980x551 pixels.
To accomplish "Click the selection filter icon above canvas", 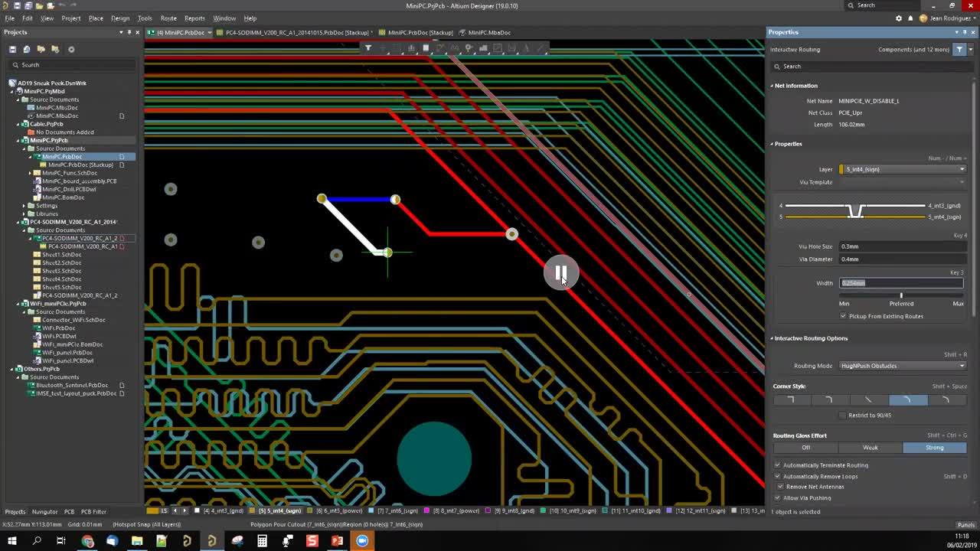I will (368, 48).
